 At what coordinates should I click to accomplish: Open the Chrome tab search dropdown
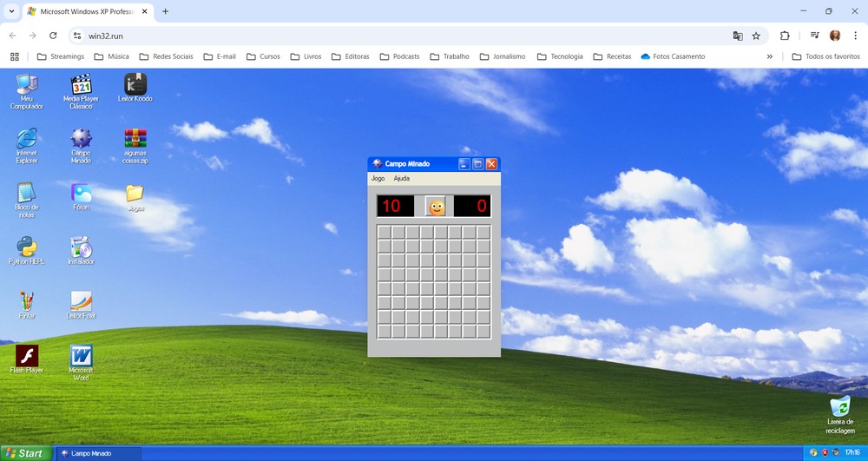point(11,11)
